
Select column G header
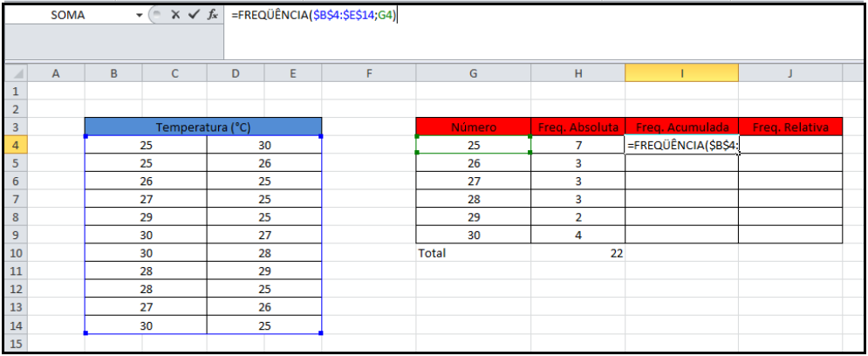coord(473,74)
